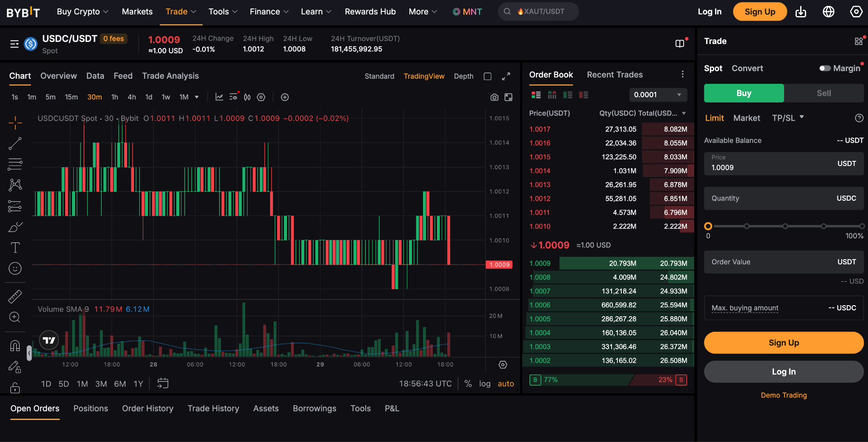Click the Sell button
This screenshot has height=442, width=868.
[823, 93]
